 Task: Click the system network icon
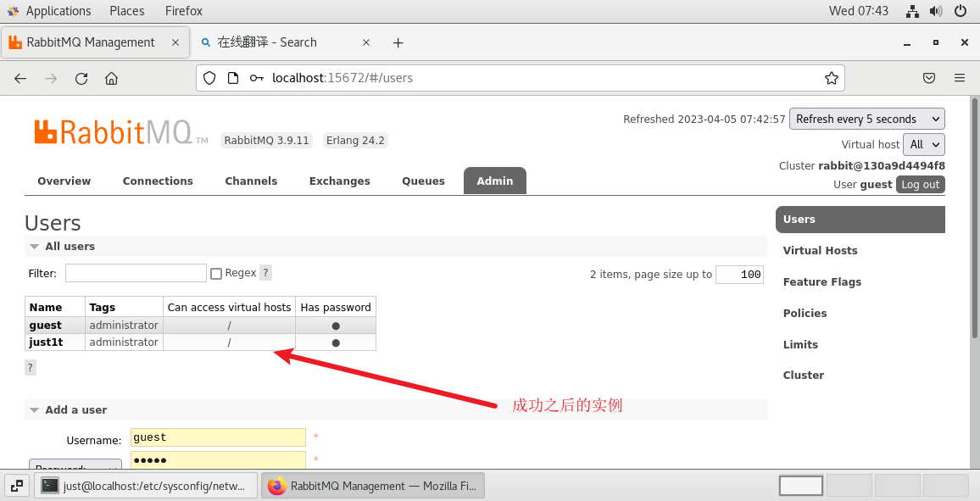tap(912, 11)
